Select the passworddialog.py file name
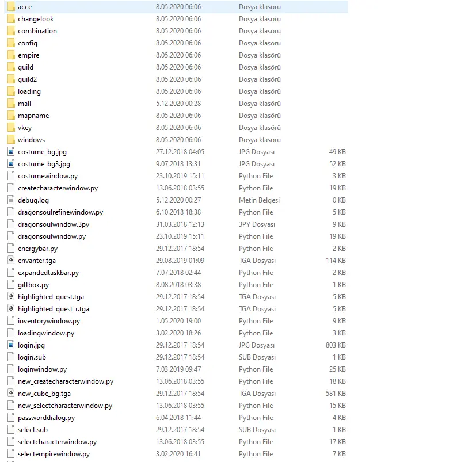The image size is (476, 462). tap(46, 418)
